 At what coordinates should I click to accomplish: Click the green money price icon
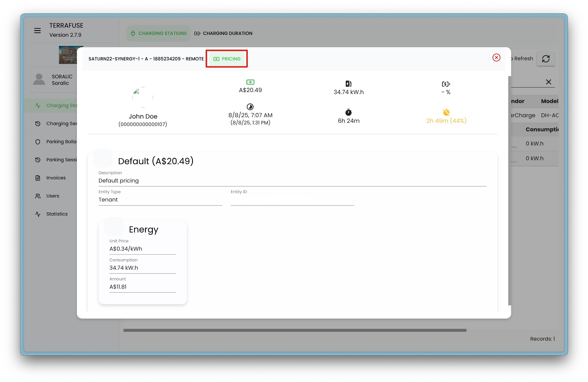[x=250, y=82]
